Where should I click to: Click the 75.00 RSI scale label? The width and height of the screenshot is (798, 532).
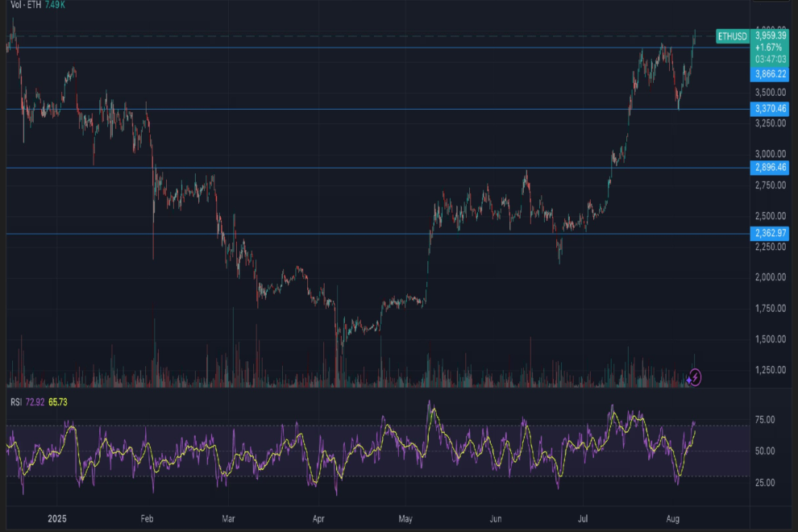pos(766,420)
